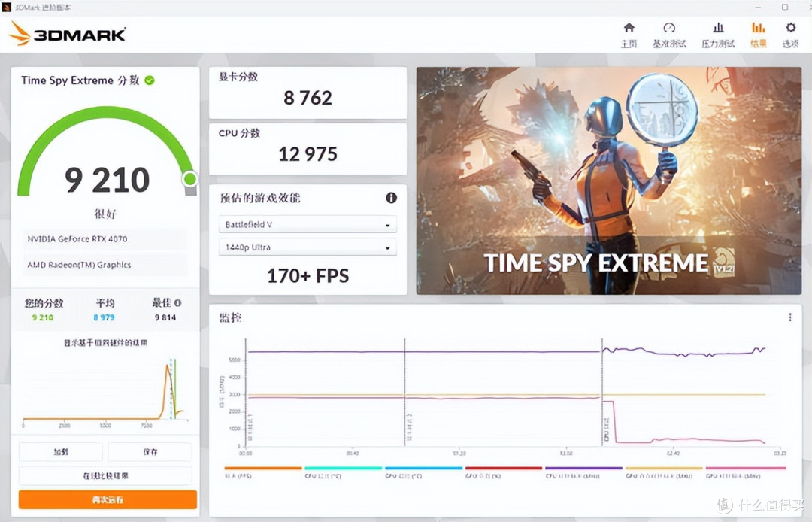Expand the Battlefield V game dropdown

click(x=308, y=224)
